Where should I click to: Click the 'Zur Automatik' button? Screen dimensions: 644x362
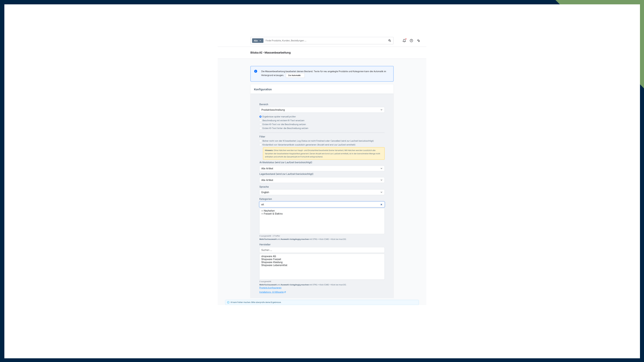tap(294, 75)
